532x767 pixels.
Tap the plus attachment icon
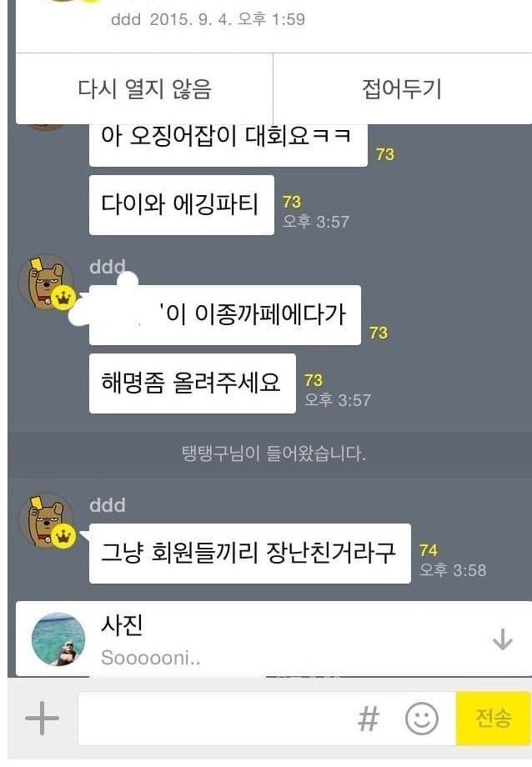pos(42,718)
